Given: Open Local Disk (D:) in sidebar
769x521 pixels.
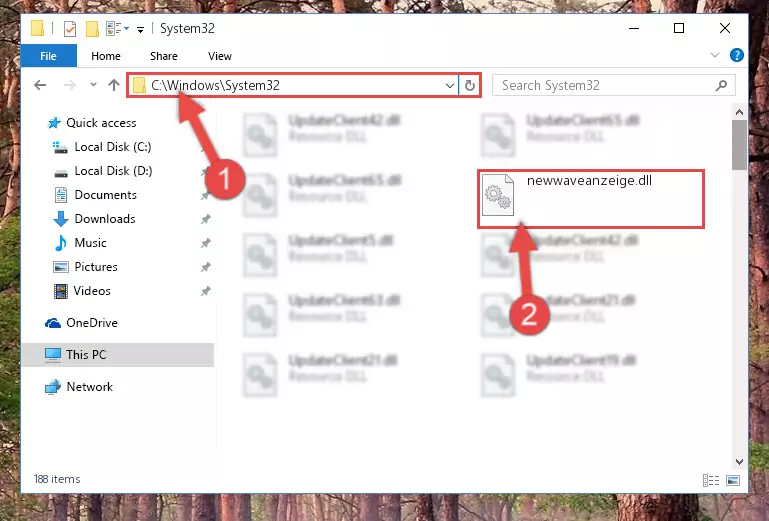Looking at the screenshot, I should coord(113,171).
